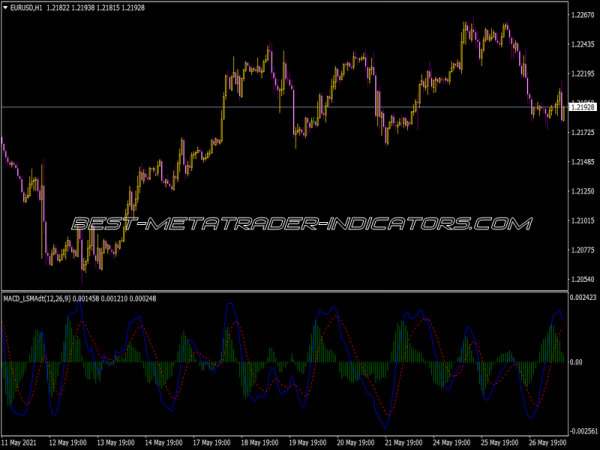Click the 17 May 19:00 time label
Image resolution: width=600 pixels, height=450 pixels.
click(x=212, y=441)
